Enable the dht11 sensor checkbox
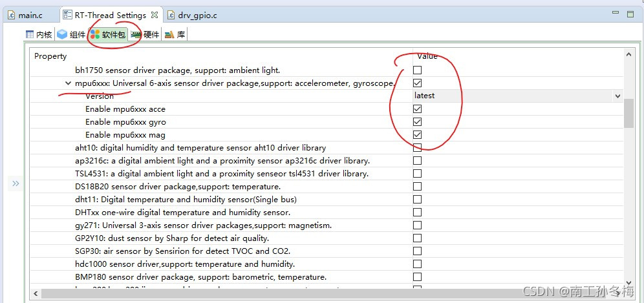Screen dimensions: 644x303 tap(417, 200)
